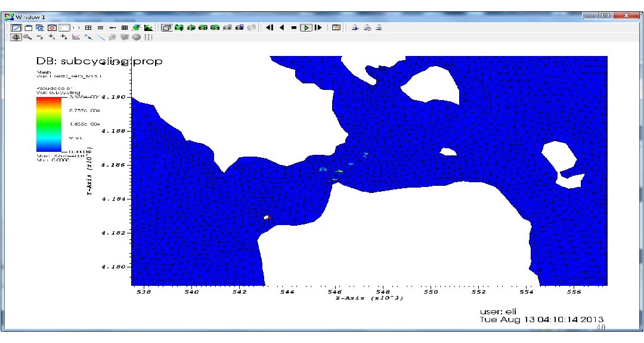Screen dimensions: 644x343
Task: Toggle the Point tool
Action: point(88,38)
